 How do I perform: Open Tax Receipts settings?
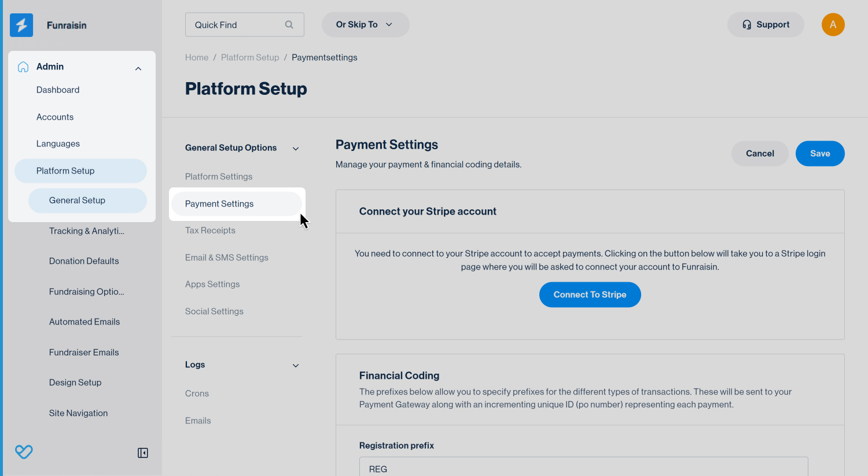210,230
